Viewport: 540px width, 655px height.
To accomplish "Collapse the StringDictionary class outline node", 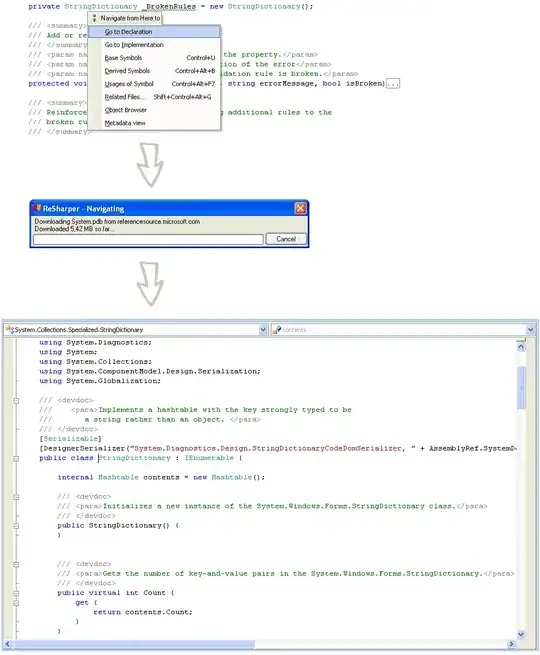I will (x=16, y=458).
